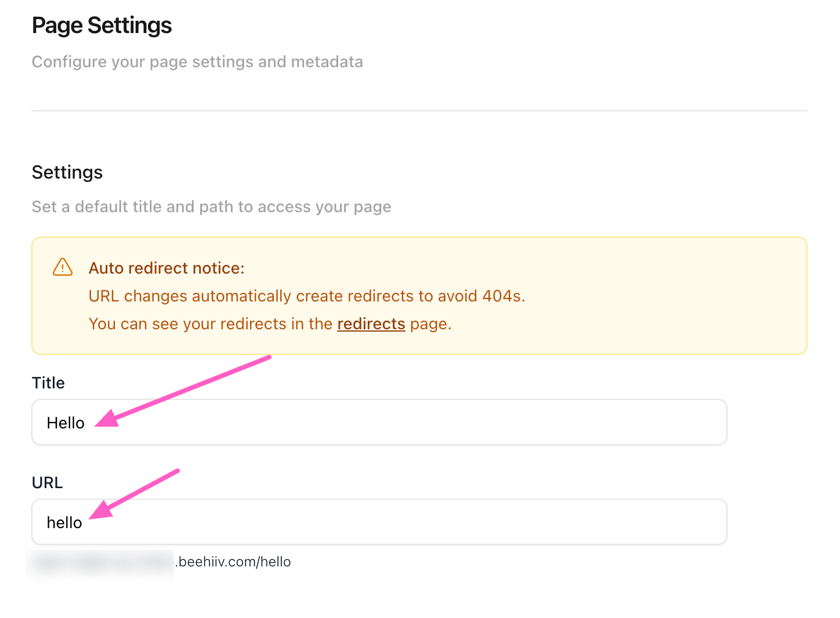Select the 'Auto redirect notice:' heading text
Viewport: 840px width, 618px height.
click(166, 268)
